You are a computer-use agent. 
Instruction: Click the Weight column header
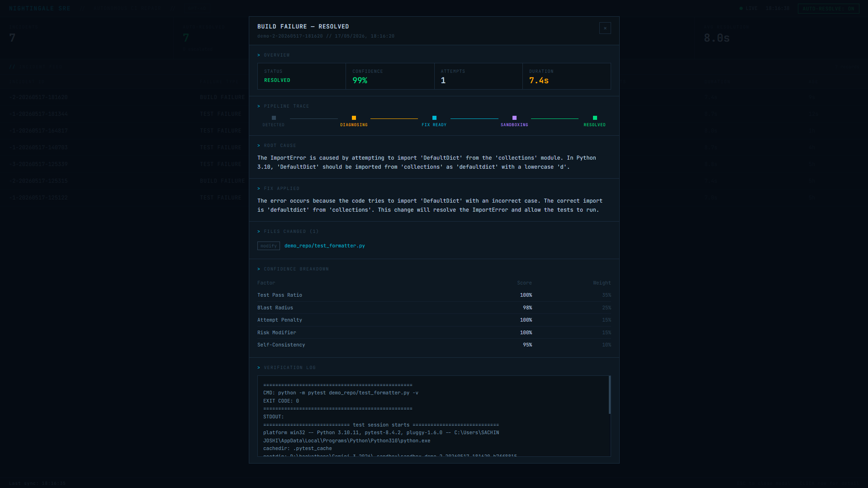pyautogui.click(x=602, y=283)
